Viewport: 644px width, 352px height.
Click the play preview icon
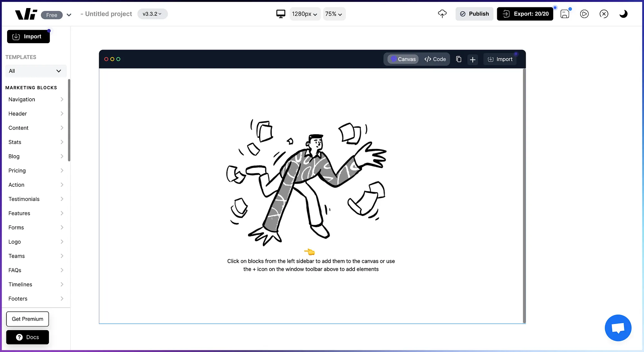pos(584,14)
